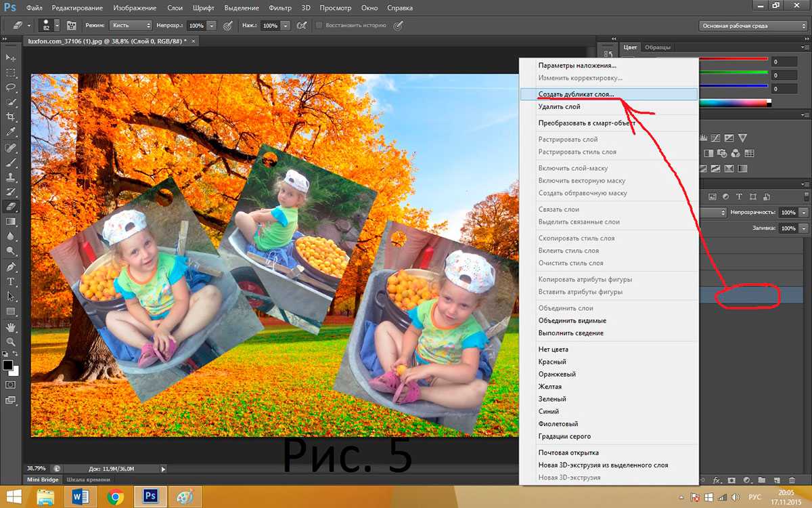The height and width of the screenshot is (508, 812).
Task: Choose 'Создать дубликат слоя...' from context menu
Action: 577,95
